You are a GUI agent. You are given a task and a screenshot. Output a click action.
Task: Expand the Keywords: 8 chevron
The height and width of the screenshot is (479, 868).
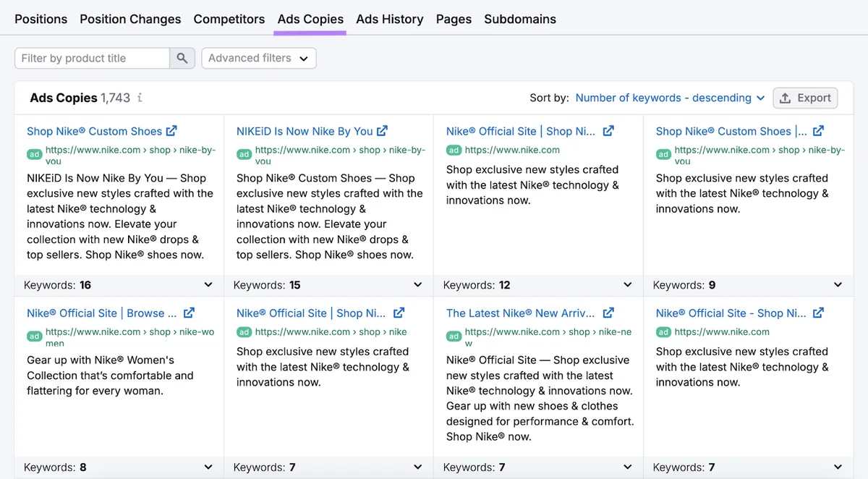tap(208, 467)
